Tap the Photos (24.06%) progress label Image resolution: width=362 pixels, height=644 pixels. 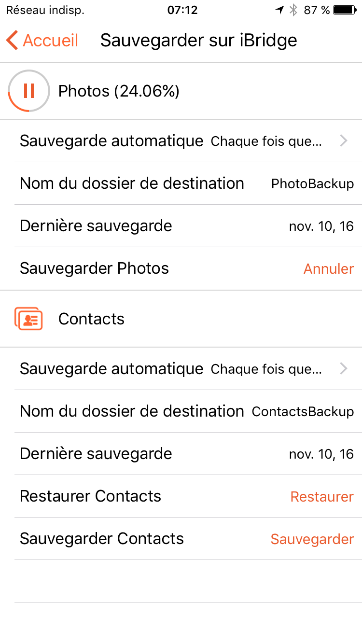(x=119, y=91)
